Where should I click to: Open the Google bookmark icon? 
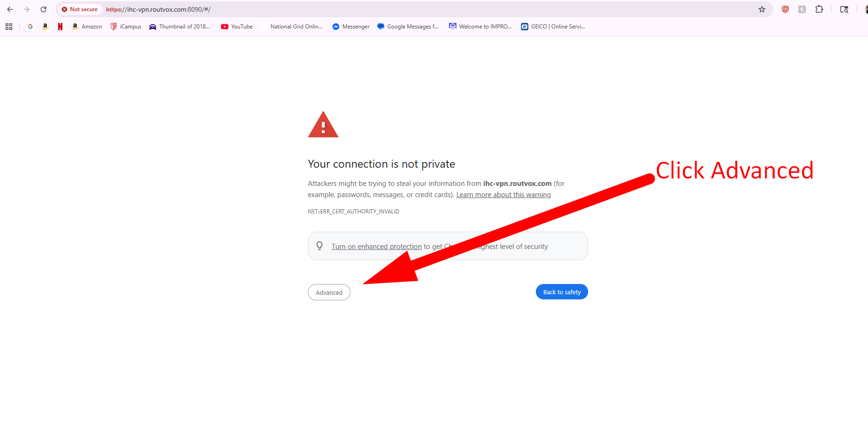coord(30,27)
